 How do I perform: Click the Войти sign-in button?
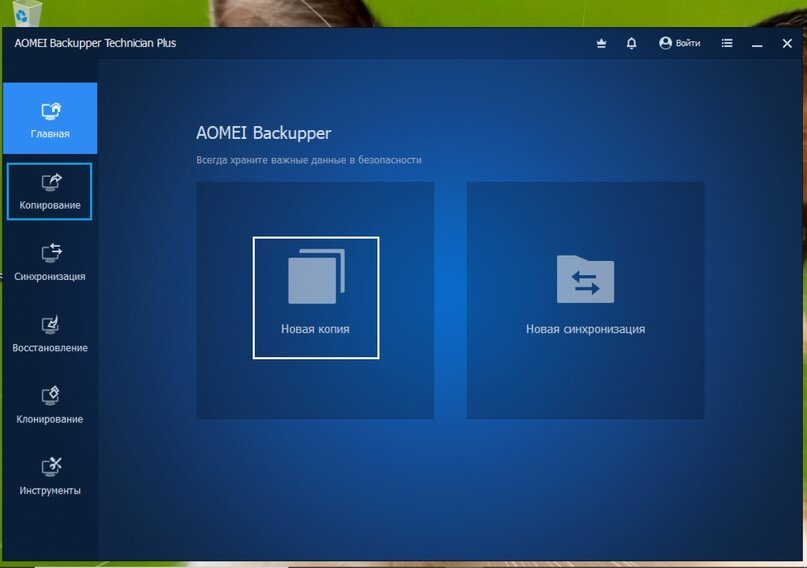coord(679,43)
